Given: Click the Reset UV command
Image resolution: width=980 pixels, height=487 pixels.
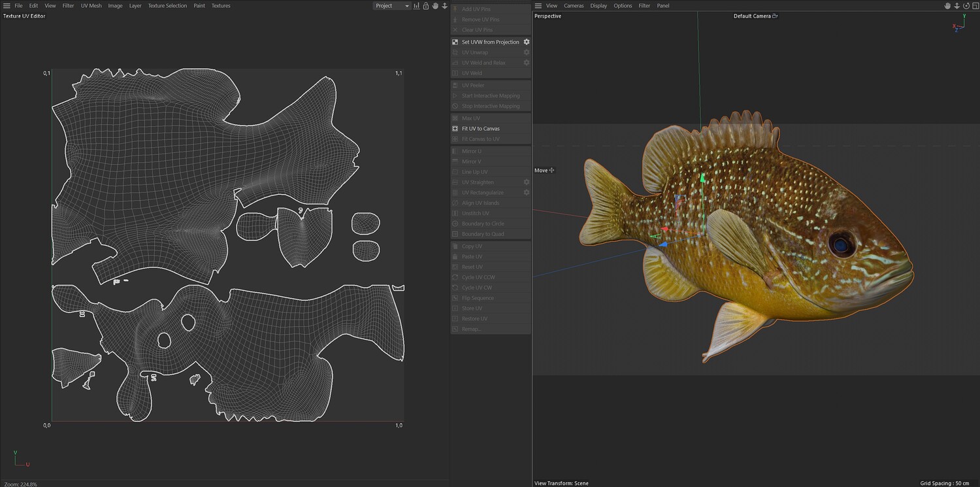Looking at the screenshot, I should coord(490,267).
